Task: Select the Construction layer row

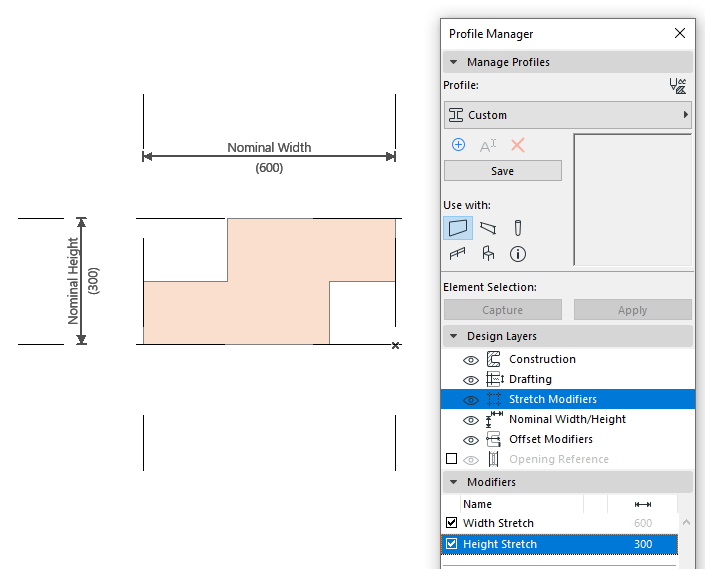Action: pos(568,359)
